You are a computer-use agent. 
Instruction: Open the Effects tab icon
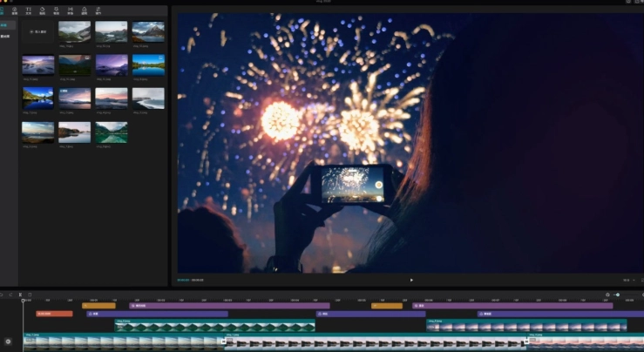point(57,11)
